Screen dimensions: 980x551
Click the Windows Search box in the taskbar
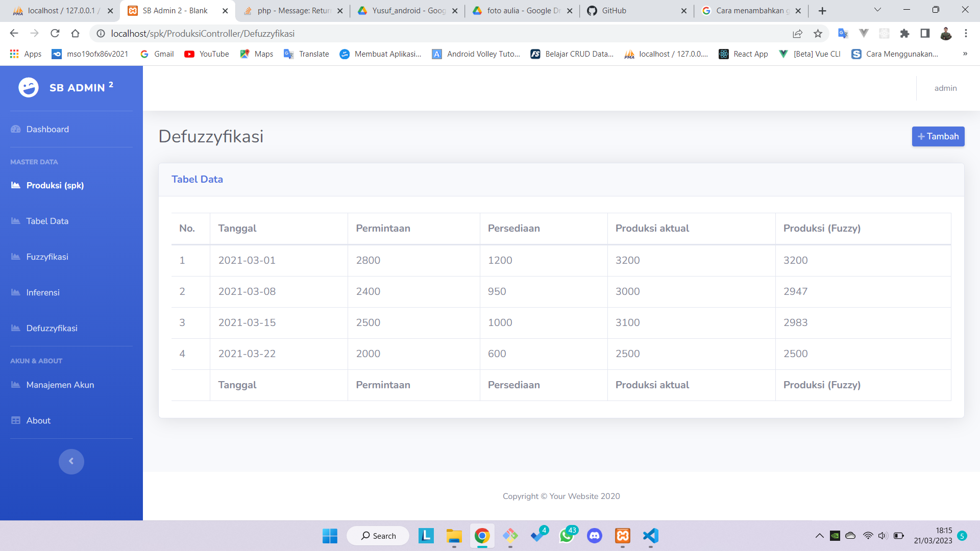click(x=378, y=536)
